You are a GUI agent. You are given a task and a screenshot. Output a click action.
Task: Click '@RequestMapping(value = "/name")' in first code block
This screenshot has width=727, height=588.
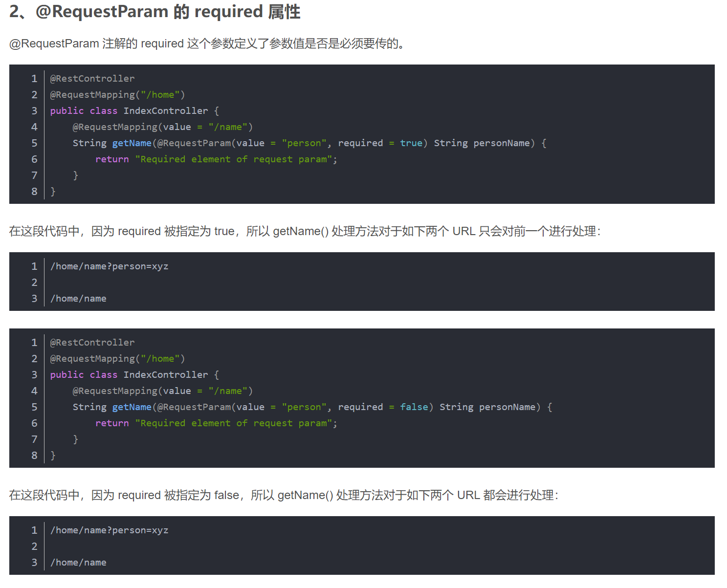(x=163, y=127)
